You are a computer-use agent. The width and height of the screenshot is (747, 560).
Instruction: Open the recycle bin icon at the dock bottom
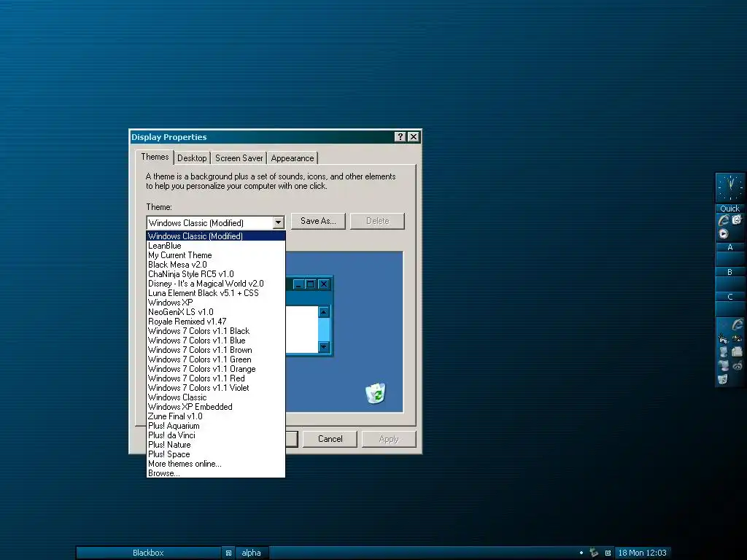[x=723, y=379]
